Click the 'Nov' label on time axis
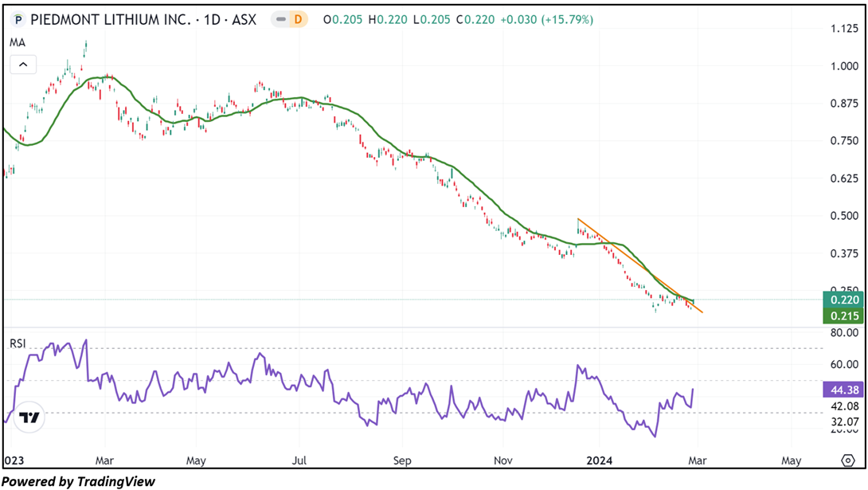This screenshot has height=490, width=868. 502,461
